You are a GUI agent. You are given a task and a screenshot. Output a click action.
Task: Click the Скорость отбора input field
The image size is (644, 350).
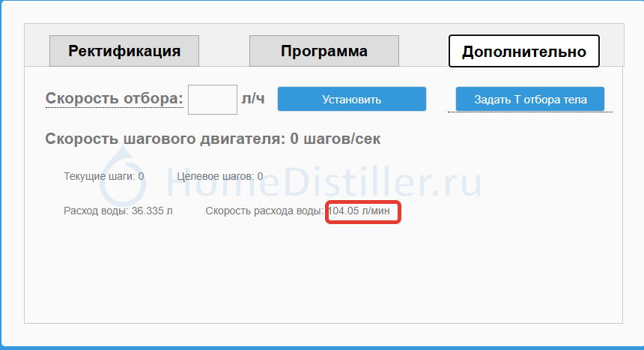[x=212, y=99]
